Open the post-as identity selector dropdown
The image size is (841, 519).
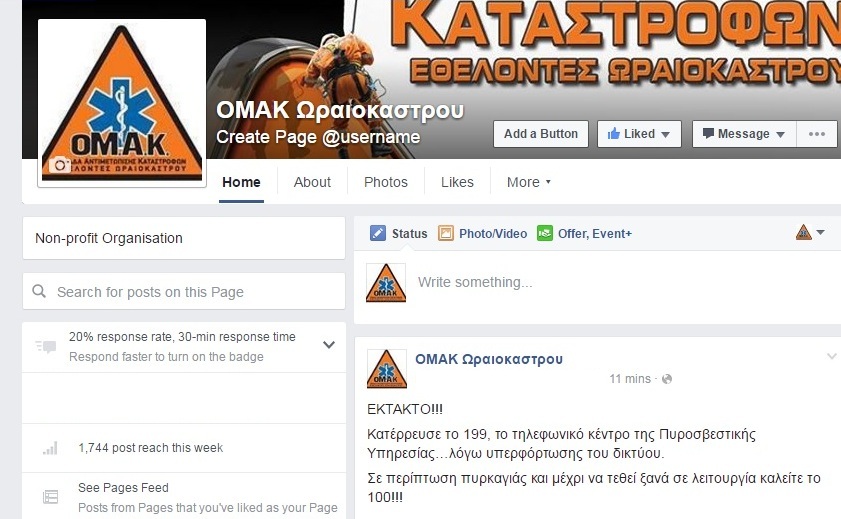(810, 233)
